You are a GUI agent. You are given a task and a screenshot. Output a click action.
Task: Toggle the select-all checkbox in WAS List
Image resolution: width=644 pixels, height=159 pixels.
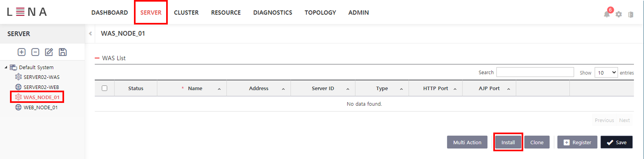104,88
